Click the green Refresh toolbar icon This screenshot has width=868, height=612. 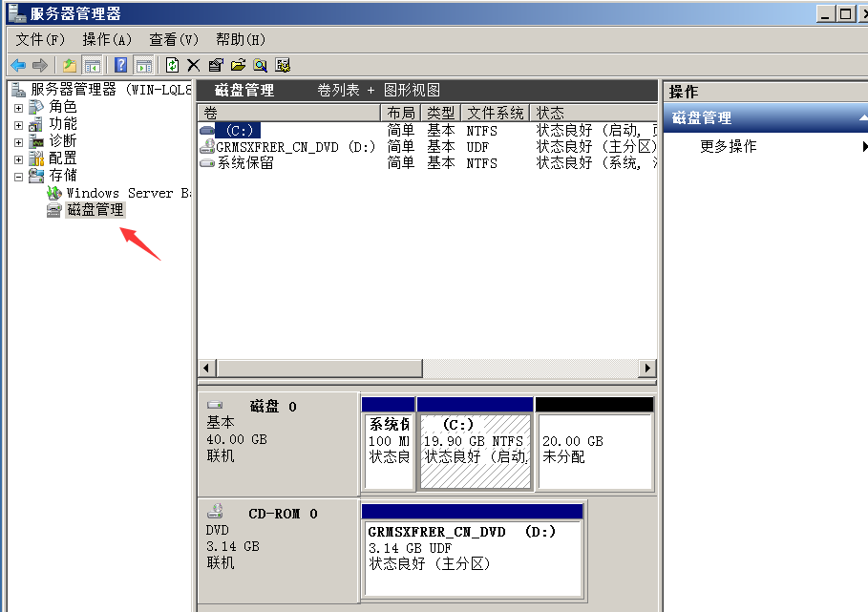pos(172,65)
